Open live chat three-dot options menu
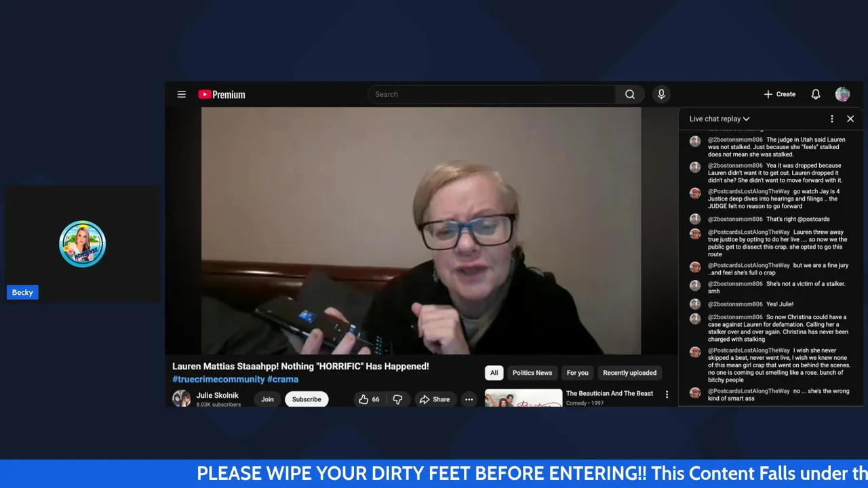The image size is (868, 488). click(832, 119)
